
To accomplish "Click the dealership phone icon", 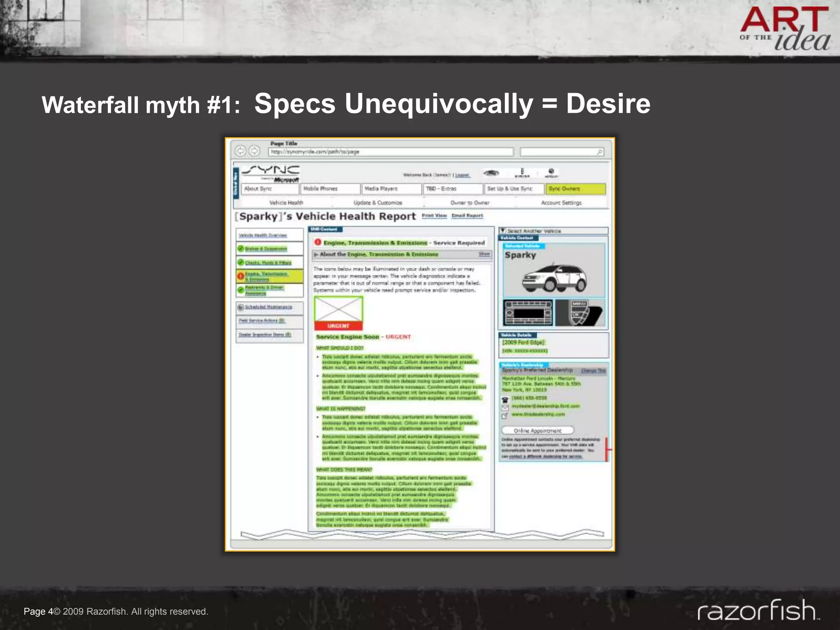I will pyautogui.click(x=505, y=399).
